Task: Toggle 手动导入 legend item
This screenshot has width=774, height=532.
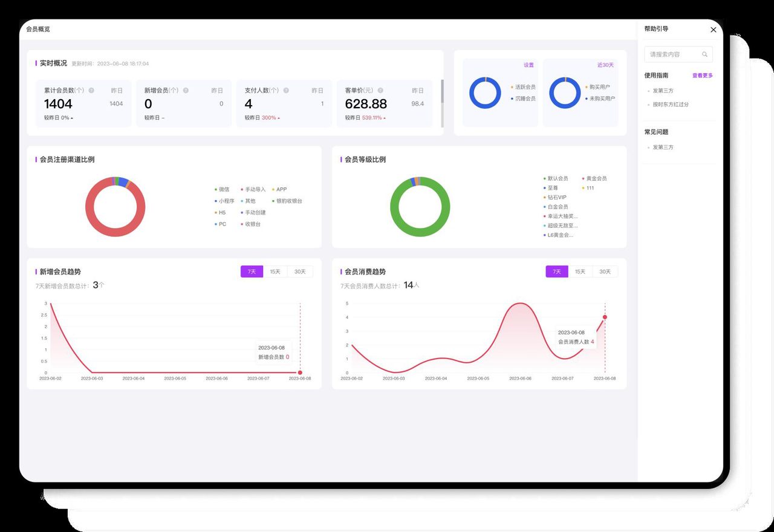Action: 253,189
